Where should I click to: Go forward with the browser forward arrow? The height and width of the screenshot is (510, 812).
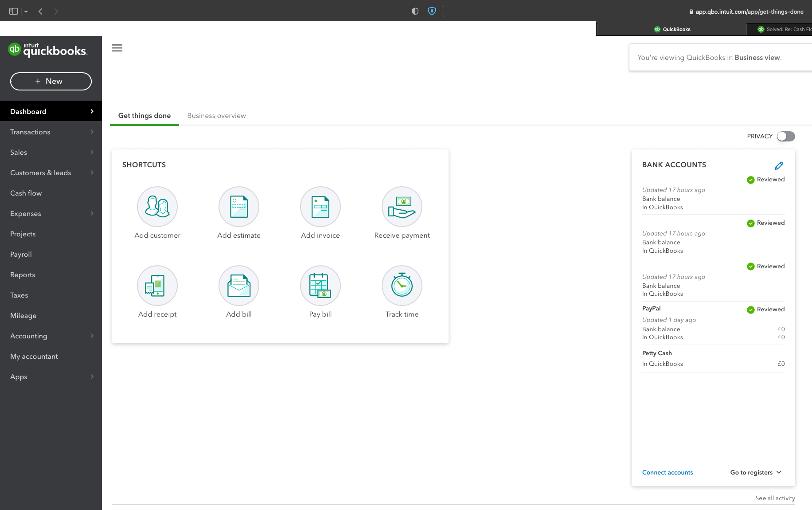coord(56,12)
